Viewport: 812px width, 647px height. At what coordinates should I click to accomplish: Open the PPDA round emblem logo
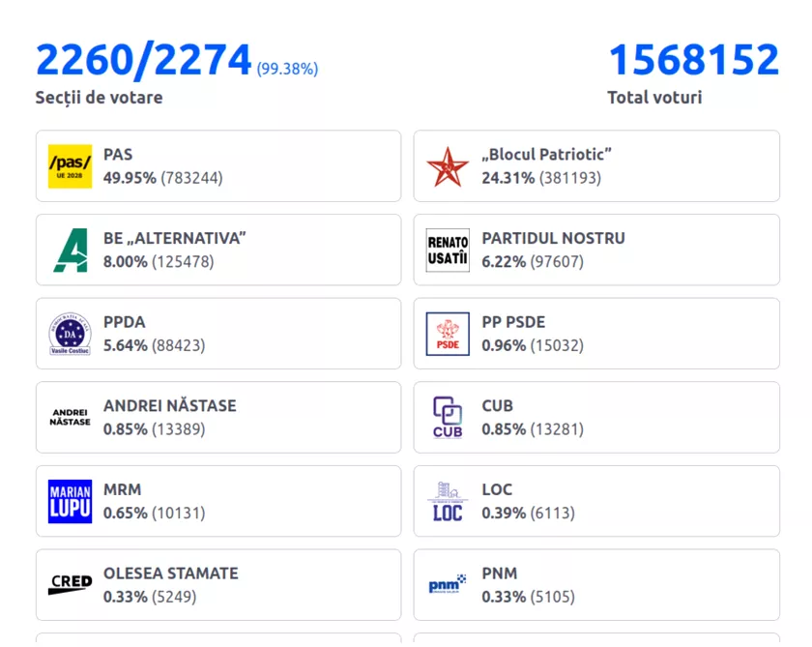70,334
